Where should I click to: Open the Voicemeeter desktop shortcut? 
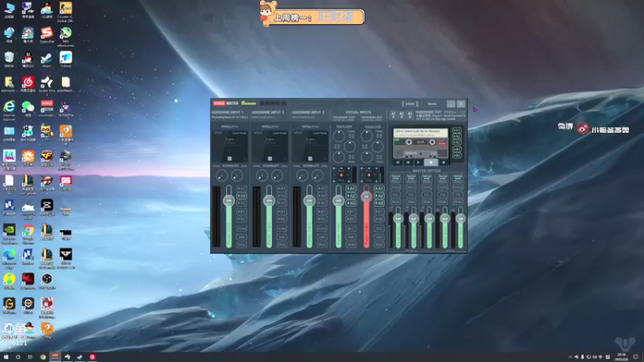pos(47,108)
